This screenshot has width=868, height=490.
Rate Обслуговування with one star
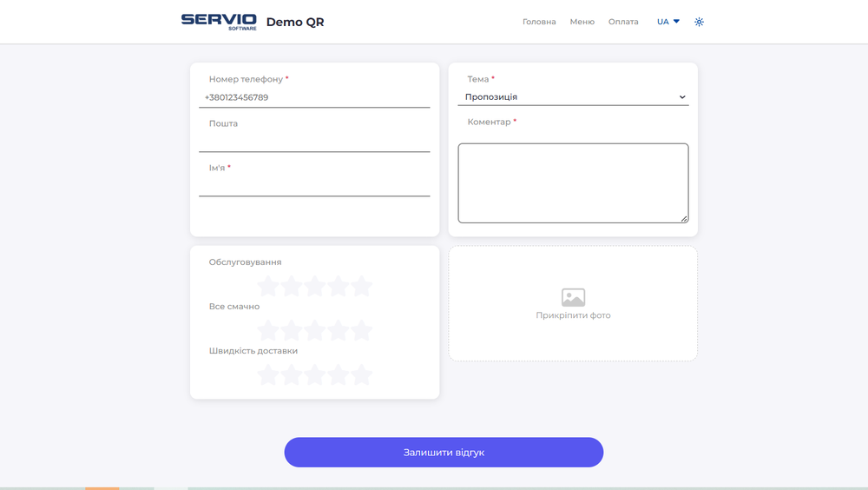pyautogui.click(x=268, y=286)
